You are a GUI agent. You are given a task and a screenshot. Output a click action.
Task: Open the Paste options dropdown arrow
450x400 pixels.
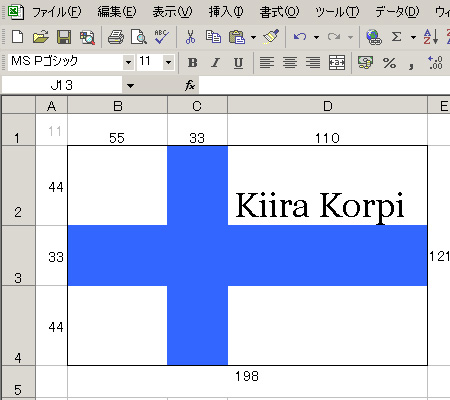[254, 37]
